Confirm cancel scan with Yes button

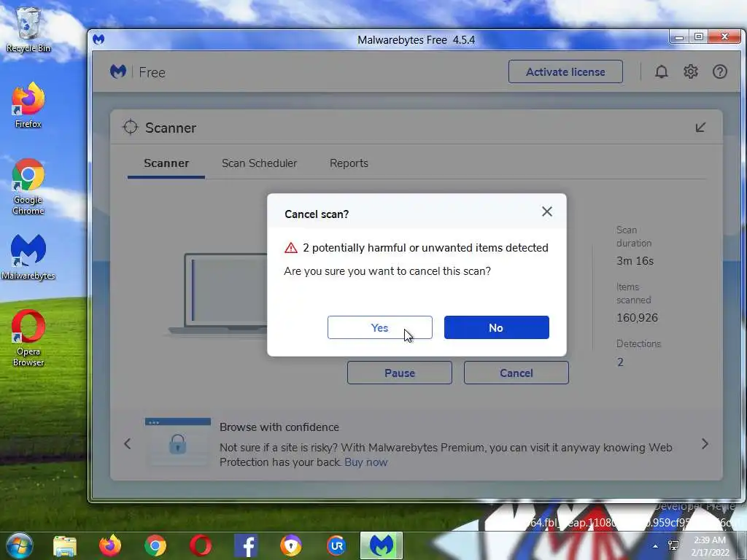click(379, 327)
